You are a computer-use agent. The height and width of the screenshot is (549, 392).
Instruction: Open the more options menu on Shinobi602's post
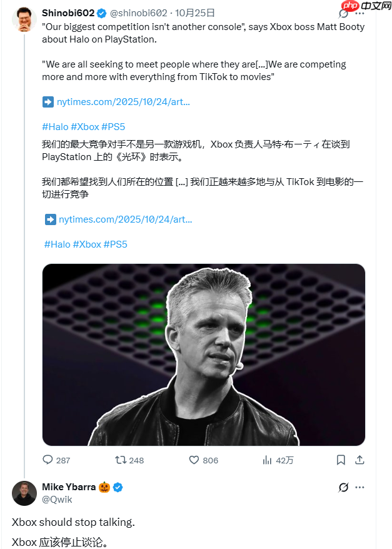pyautogui.click(x=359, y=13)
